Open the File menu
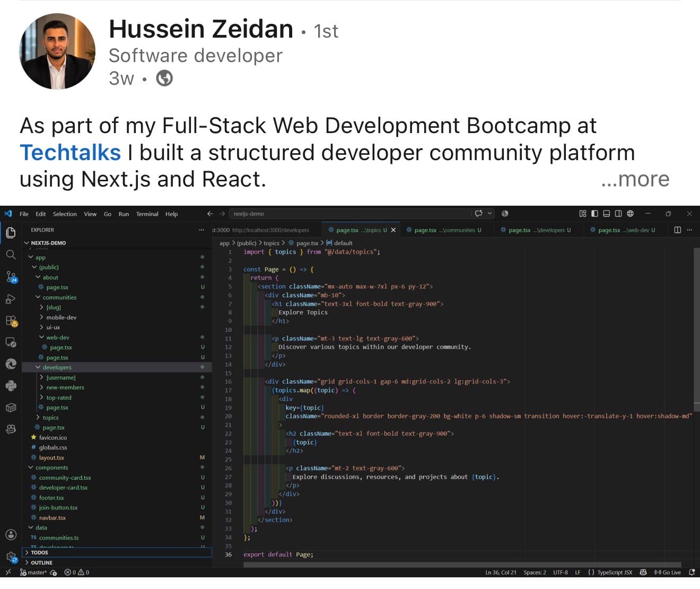Viewport: 700px width, 589px height. pyautogui.click(x=24, y=214)
